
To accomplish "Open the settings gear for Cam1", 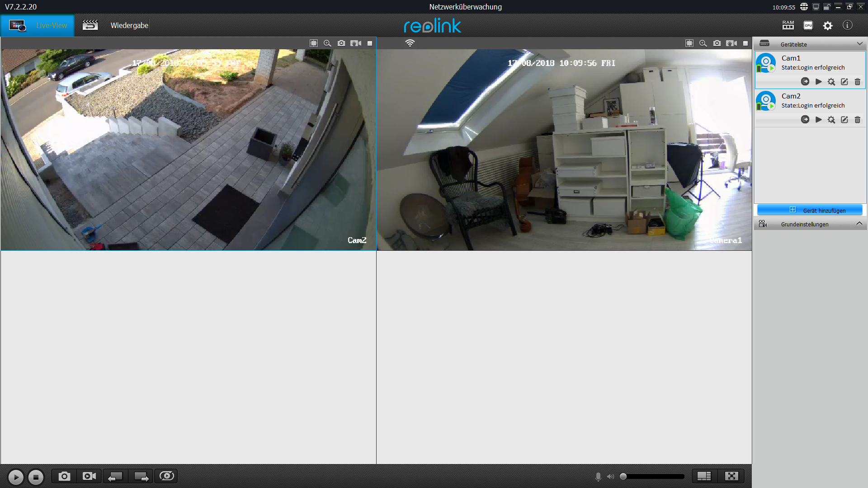I will (831, 82).
